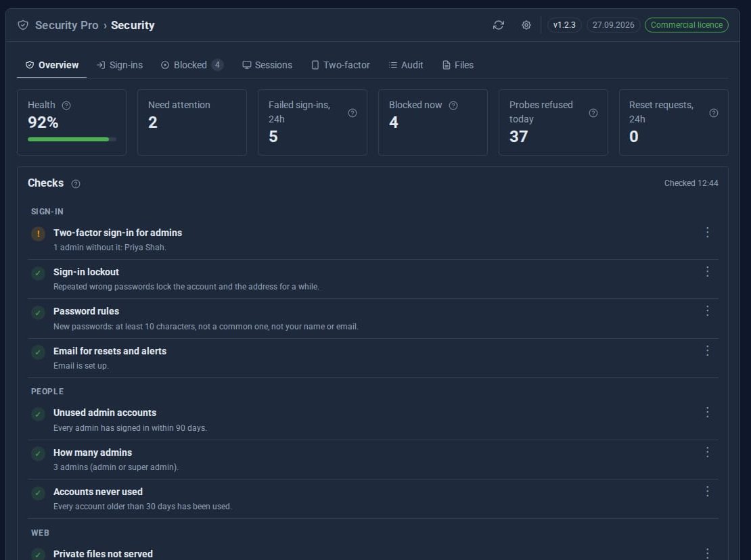This screenshot has height=560, width=751.
Task: Click the Commercial licence badge
Action: (686, 25)
